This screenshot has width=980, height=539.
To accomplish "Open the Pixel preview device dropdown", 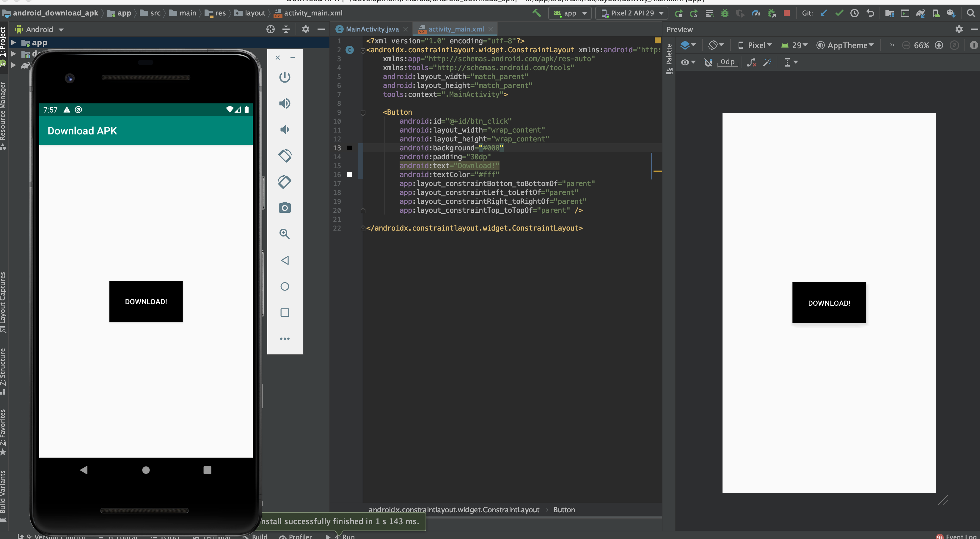I will 755,45.
